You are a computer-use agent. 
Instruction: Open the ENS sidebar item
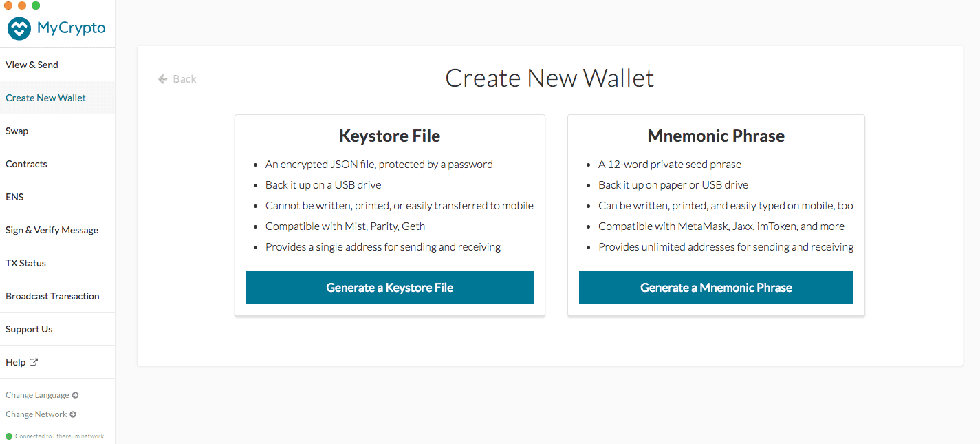pyautogui.click(x=57, y=197)
